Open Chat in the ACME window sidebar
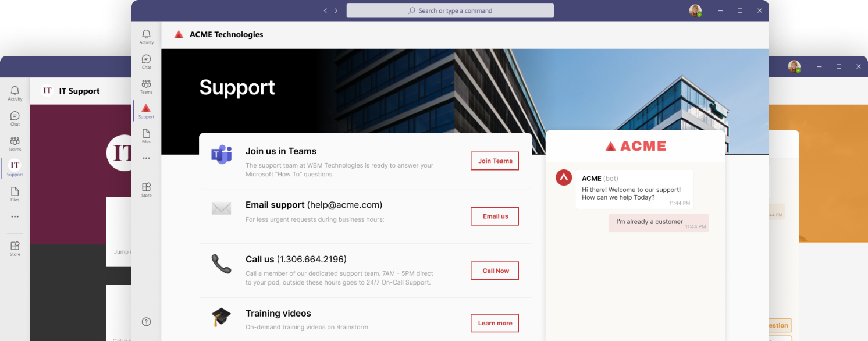 click(147, 62)
